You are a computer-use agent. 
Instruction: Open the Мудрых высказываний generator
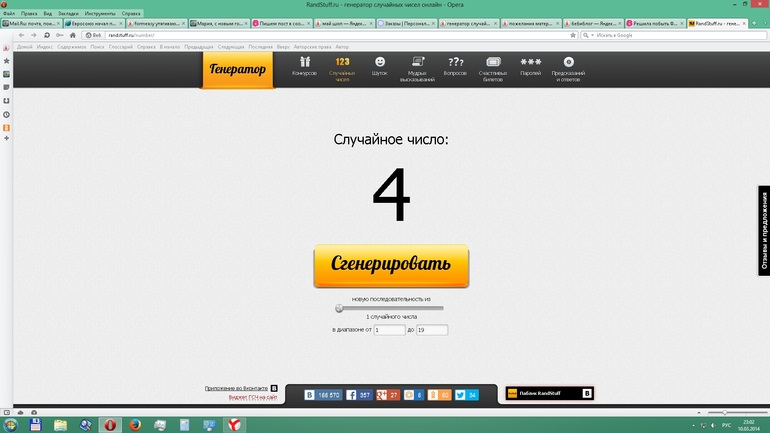coord(417,69)
